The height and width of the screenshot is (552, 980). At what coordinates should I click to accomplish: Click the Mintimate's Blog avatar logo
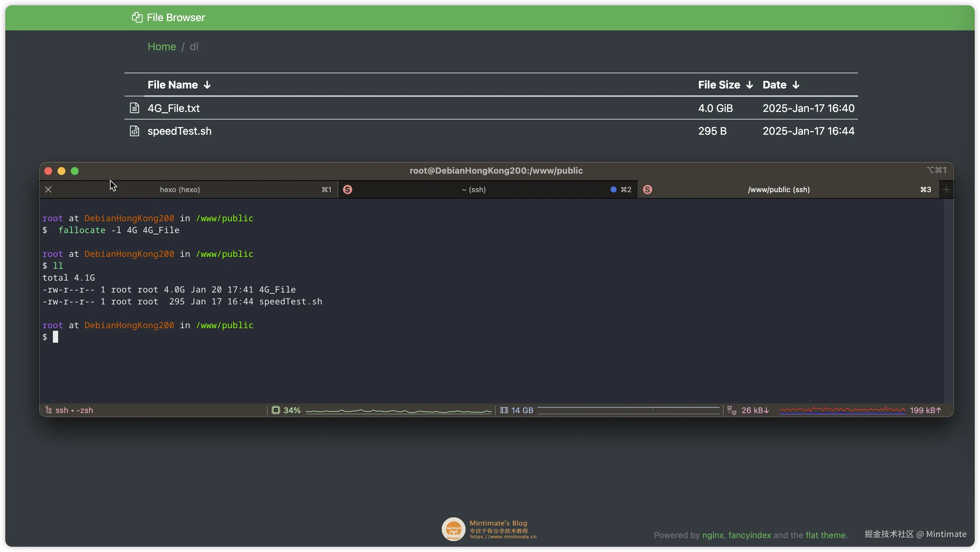(453, 529)
